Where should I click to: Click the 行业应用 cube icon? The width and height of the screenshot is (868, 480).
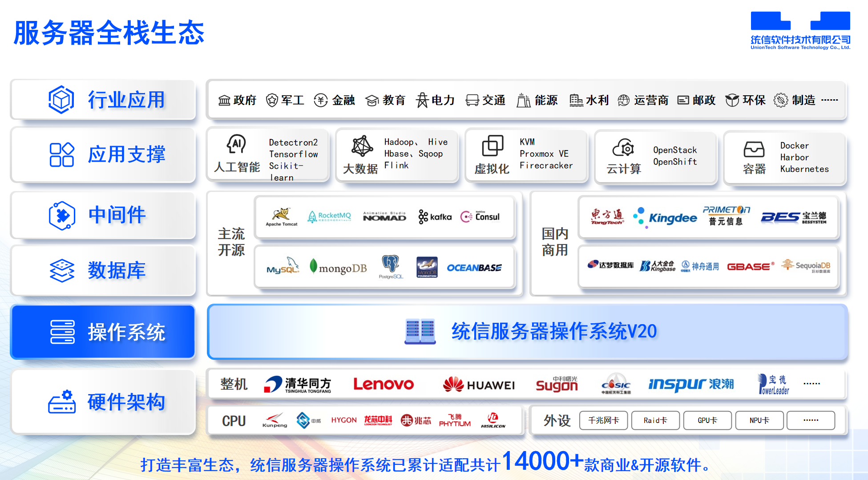click(x=61, y=100)
